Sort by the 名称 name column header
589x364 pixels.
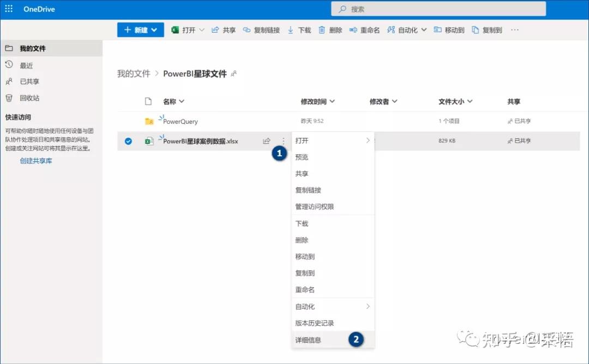(173, 101)
